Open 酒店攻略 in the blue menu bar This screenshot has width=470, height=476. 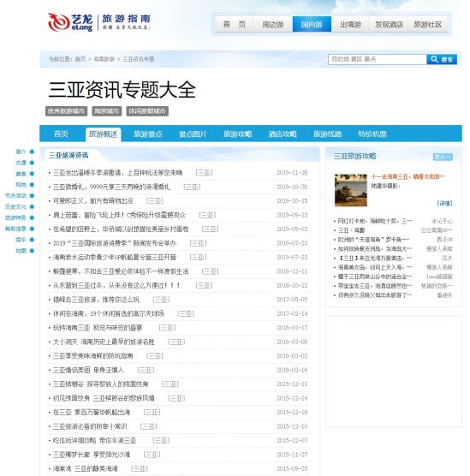283,134
